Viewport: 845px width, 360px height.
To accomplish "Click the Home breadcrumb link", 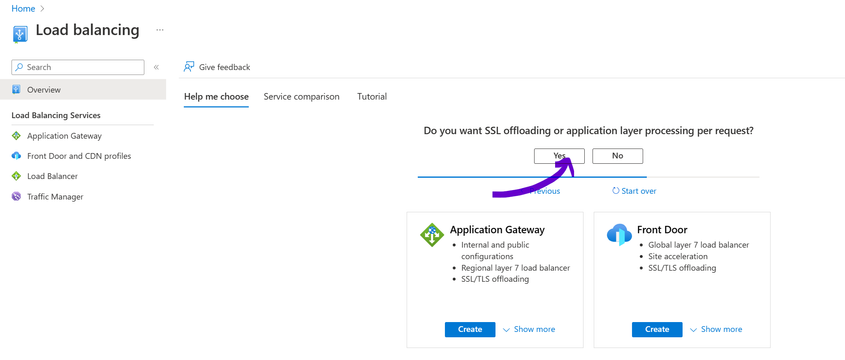I will click(23, 9).
